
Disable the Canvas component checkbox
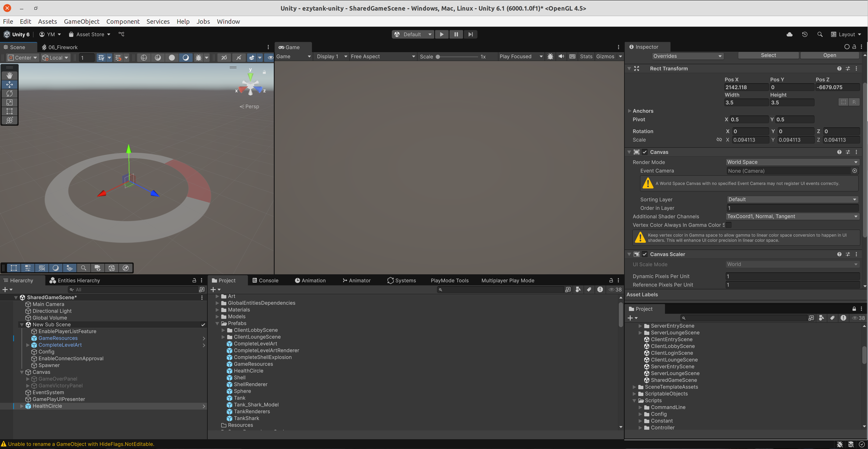[x=645, y=152]
